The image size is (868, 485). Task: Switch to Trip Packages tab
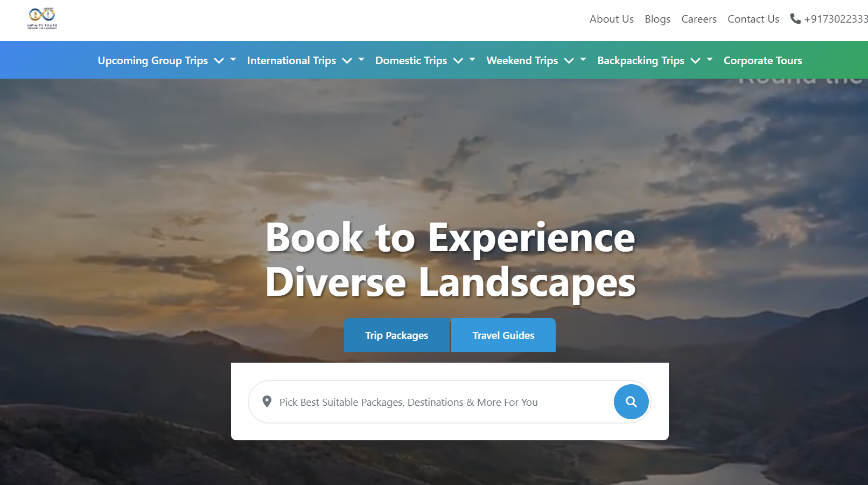pyautogui.click(x=397, y=335)
